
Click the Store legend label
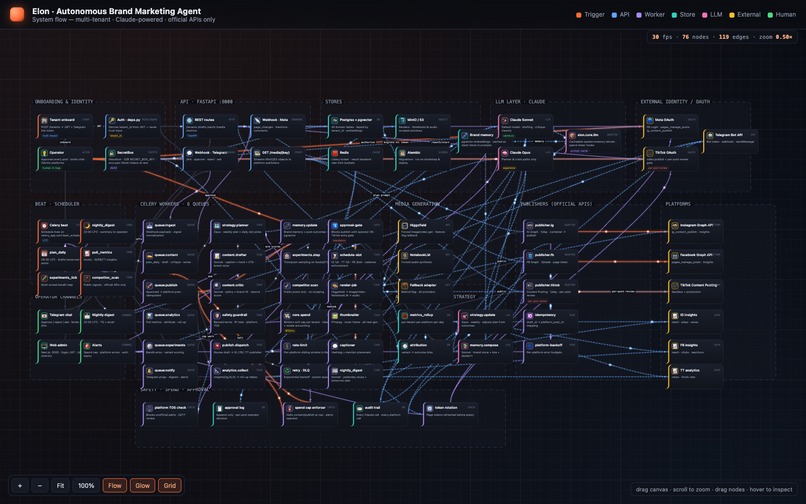[687, 14]
